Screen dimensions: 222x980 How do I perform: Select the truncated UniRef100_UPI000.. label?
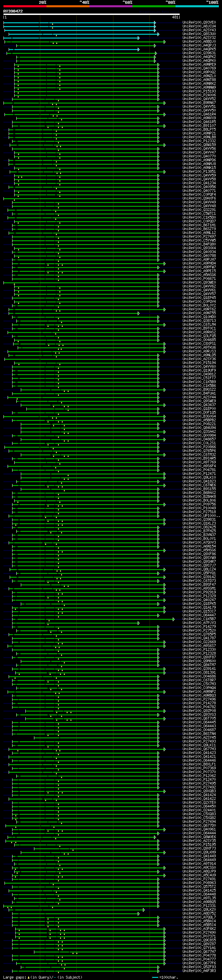click(x=200, y=516)
